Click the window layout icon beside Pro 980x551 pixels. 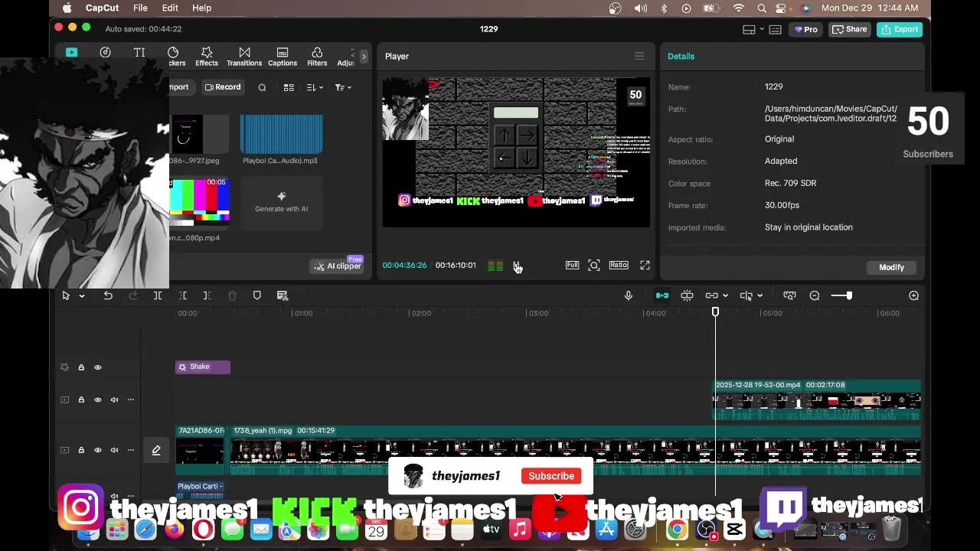pyautogui.click(x=750, y=29)
